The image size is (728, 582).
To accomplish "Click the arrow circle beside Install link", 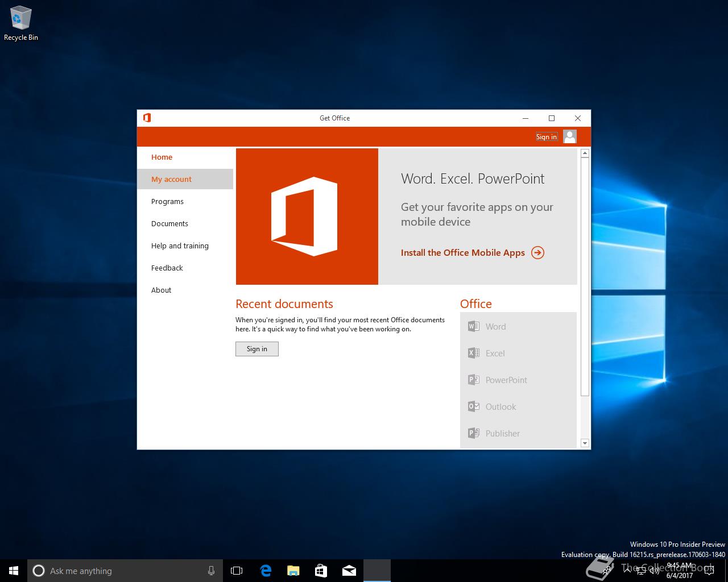I will pos(537,252).
